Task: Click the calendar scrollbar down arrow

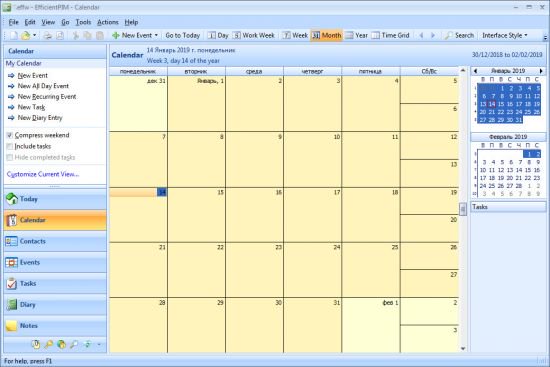Action: 463,348
